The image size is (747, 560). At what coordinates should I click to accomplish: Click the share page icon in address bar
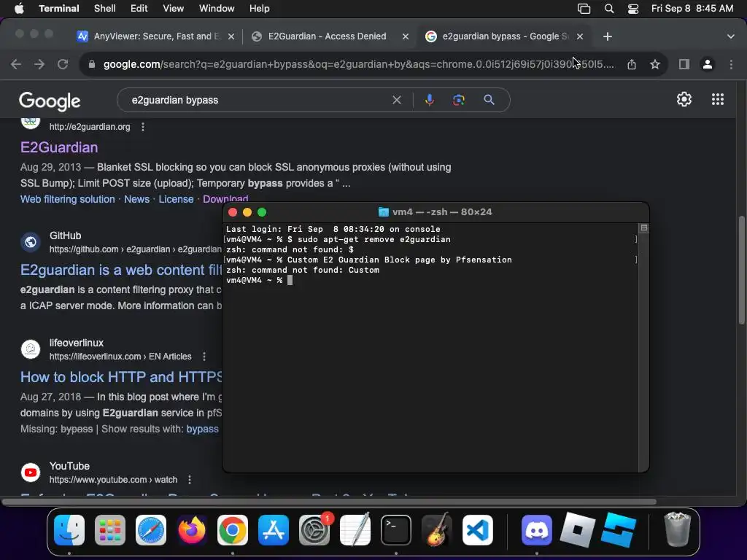click(x=632, y=64)
